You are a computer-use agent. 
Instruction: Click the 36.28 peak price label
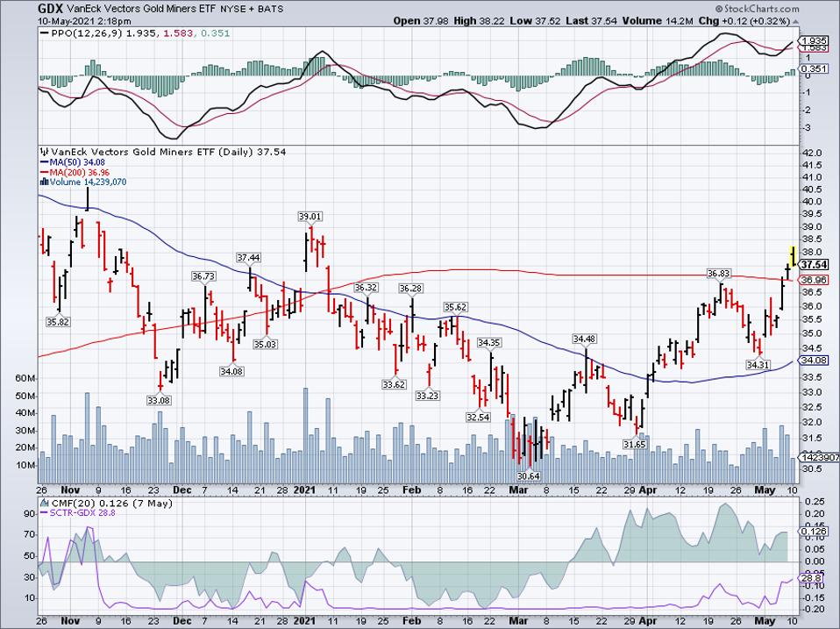point(411,289)
